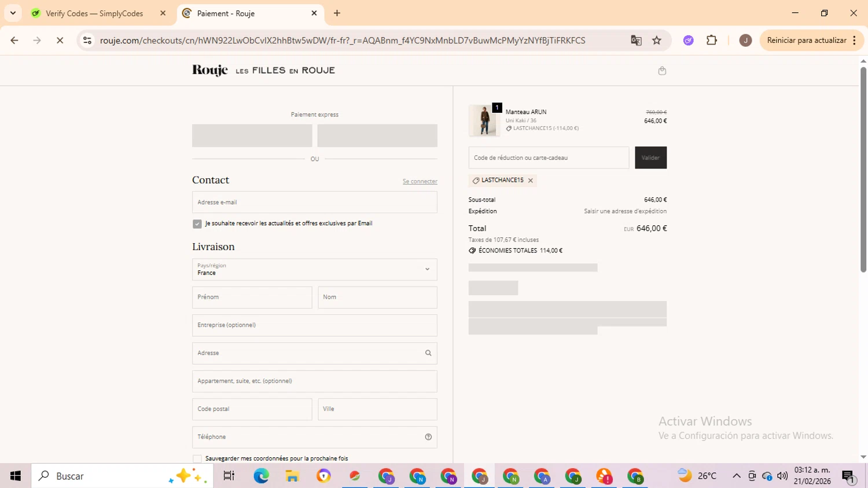The height and width of the screenshot is (488, 868).
Task: Close the Paiement - Rouje tab
Action: pos(314,13)
